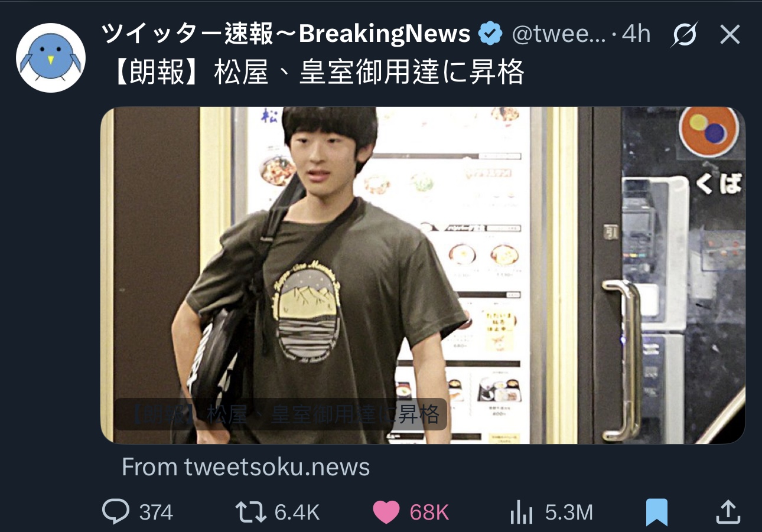Remove bookmark with the blue bookmark icon
The height and width of the screenshot is (532, 762).
pyautogui.click(x=657, y=513)
